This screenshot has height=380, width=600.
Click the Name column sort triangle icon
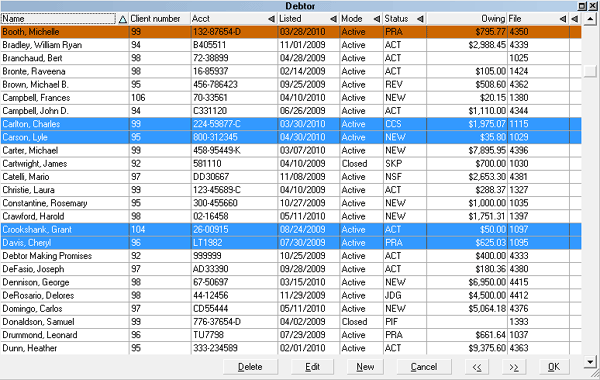click(122, 19)
